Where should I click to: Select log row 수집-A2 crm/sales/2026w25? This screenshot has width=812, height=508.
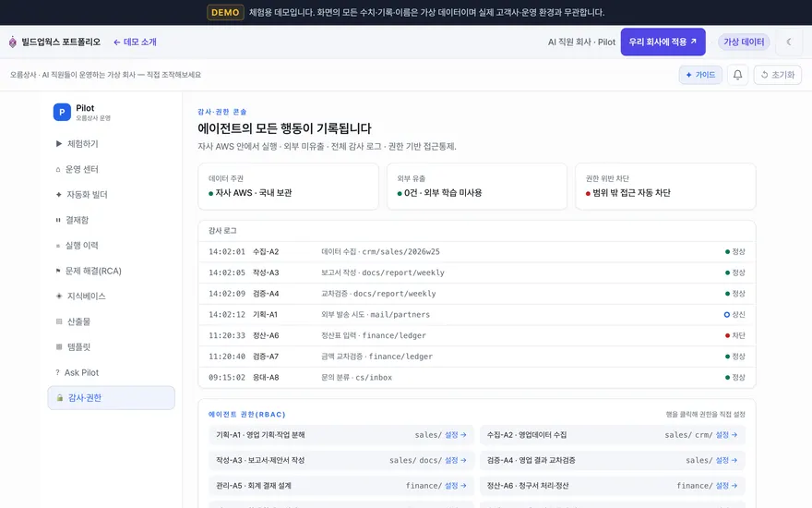[477, 252]
